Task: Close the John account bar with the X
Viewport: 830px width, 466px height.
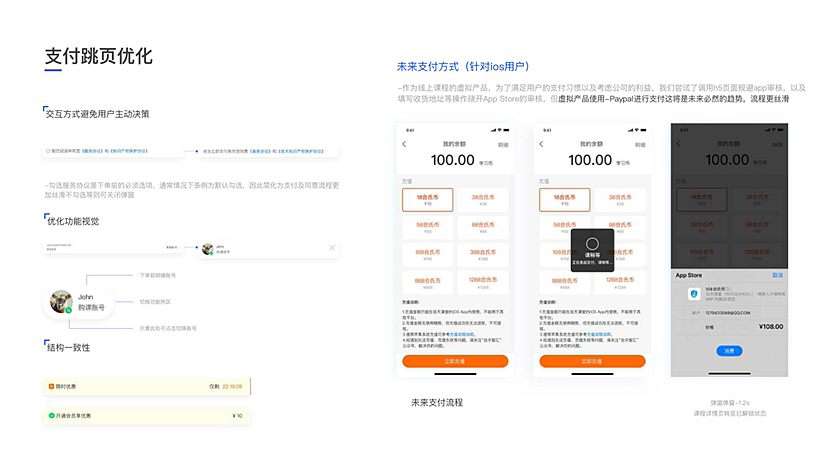Action: tap(332, 248)
